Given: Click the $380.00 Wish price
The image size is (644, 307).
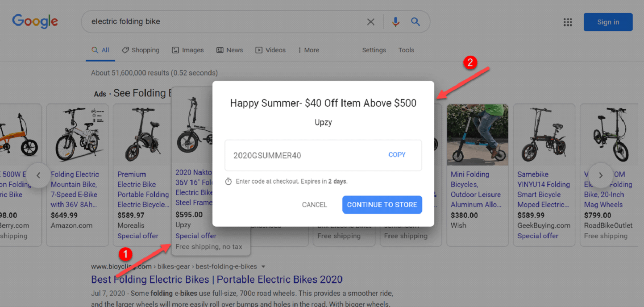Looking at the screenshot, I should 464,215.
